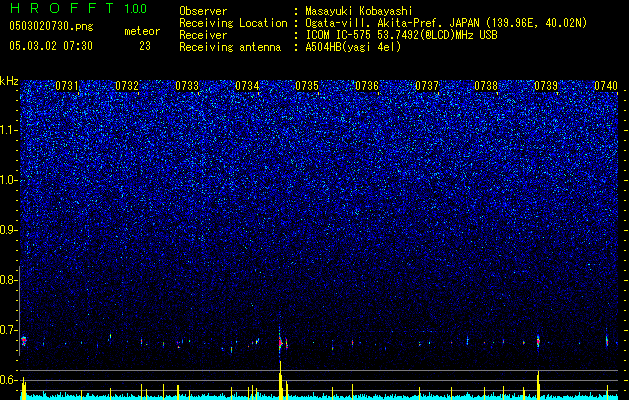Click the antenna value A504HB(yagi 4el)

[353, 47]
